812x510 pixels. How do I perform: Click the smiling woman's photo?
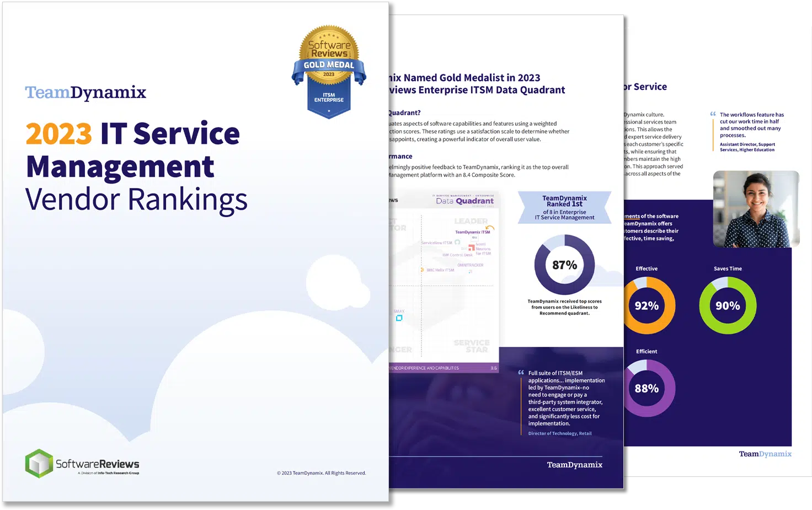[x=756, y=208]
